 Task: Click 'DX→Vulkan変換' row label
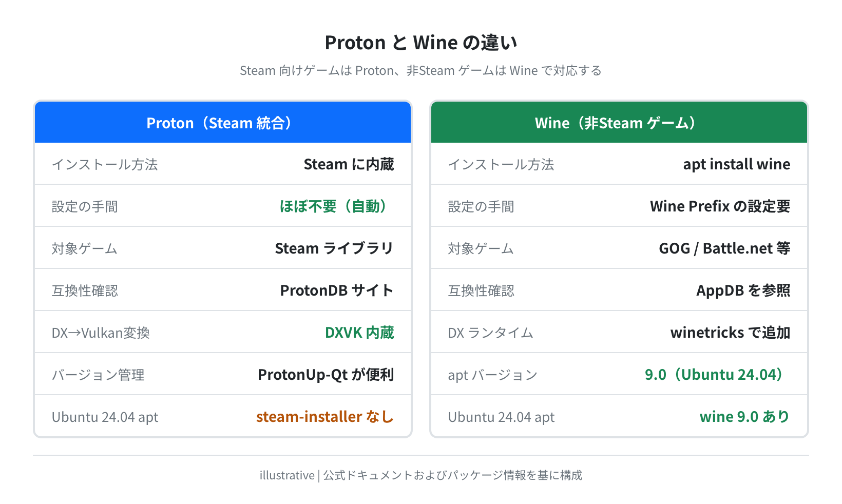pyautogui.click(x=101, y=333)
